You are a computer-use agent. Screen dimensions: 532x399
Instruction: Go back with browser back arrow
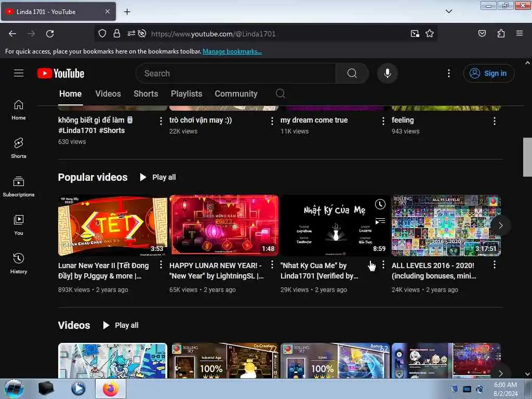point(12,34)
